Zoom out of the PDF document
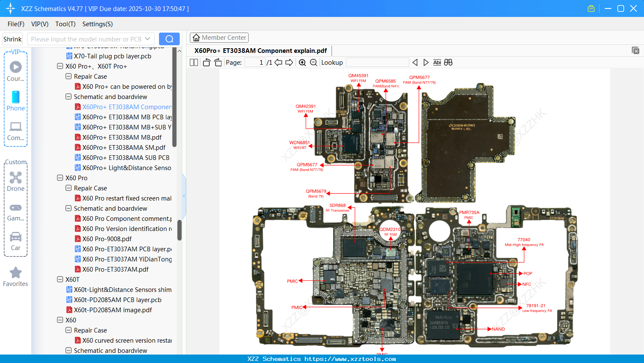The height and width of the screenshot is (363, 644). [313, 62]
